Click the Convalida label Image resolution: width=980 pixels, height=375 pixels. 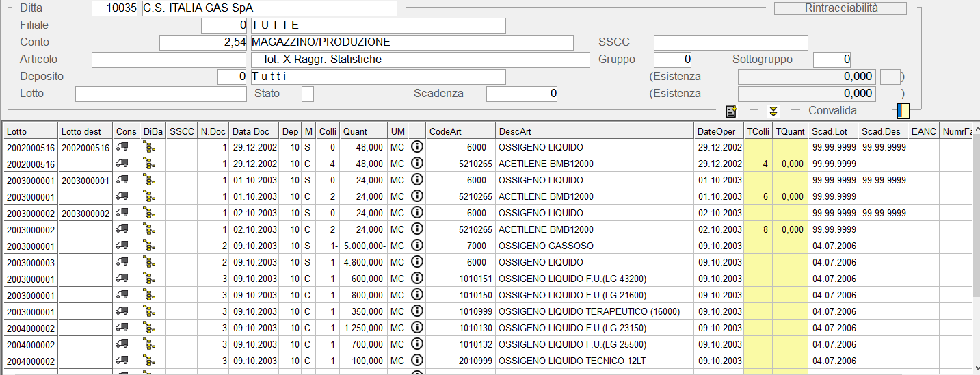(832, 111)
